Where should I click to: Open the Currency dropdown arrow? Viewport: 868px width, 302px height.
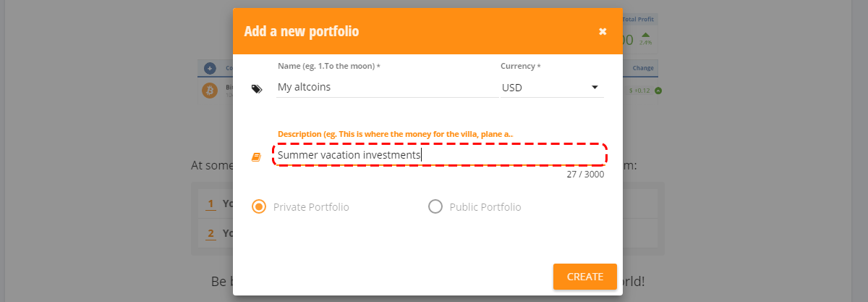pos(595,87)
